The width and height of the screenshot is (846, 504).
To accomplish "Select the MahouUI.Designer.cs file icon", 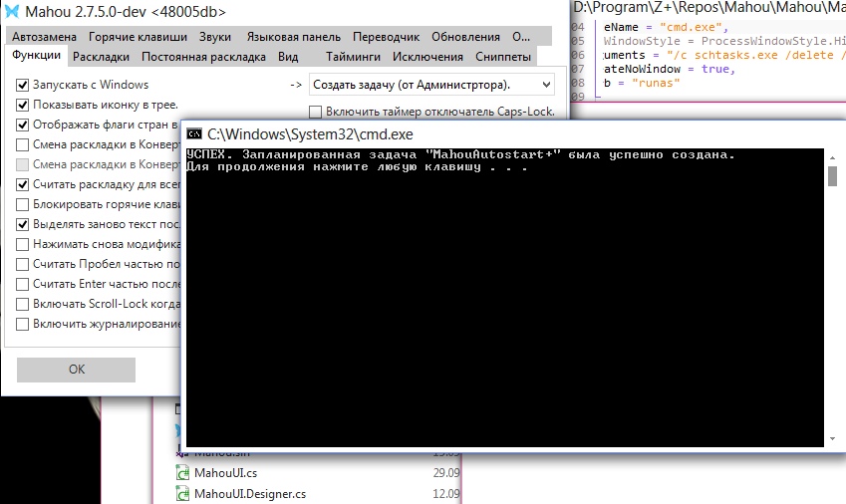I will [x=182, y=493].
